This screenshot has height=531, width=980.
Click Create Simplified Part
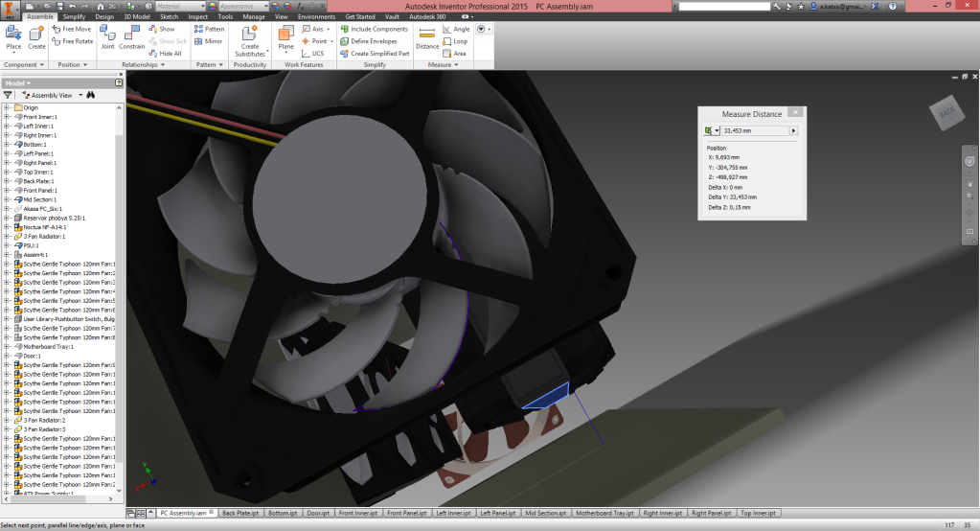pyautogui.click(x=375, y=53)
